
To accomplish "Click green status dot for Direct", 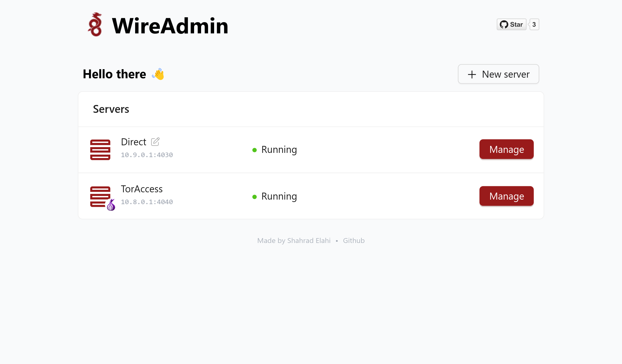I will tap(255, 150).
